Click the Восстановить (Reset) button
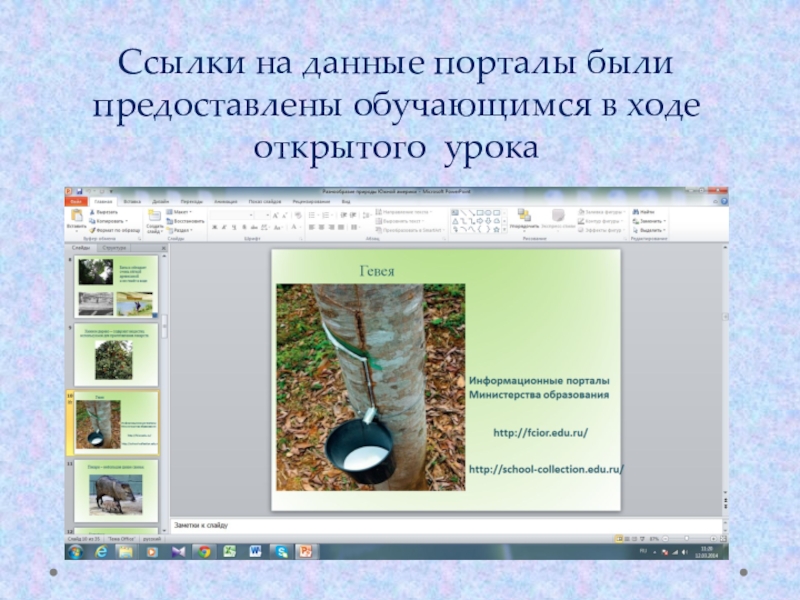Viewport: 800px width, 600px height. click(x=186, y=220)
